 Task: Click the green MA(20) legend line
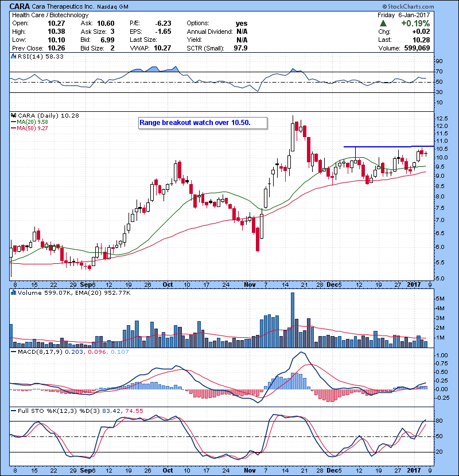pos(13,122)
